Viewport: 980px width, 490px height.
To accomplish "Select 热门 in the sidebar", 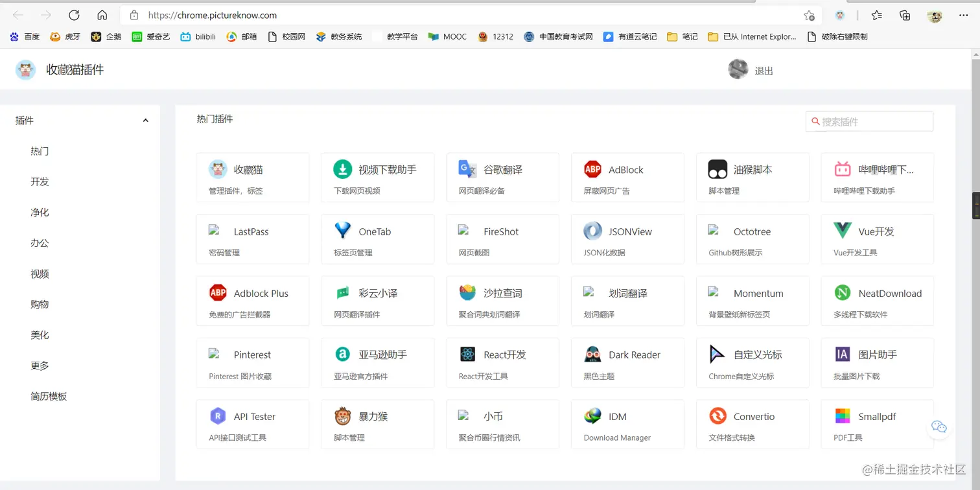I will tap(40, 151).
